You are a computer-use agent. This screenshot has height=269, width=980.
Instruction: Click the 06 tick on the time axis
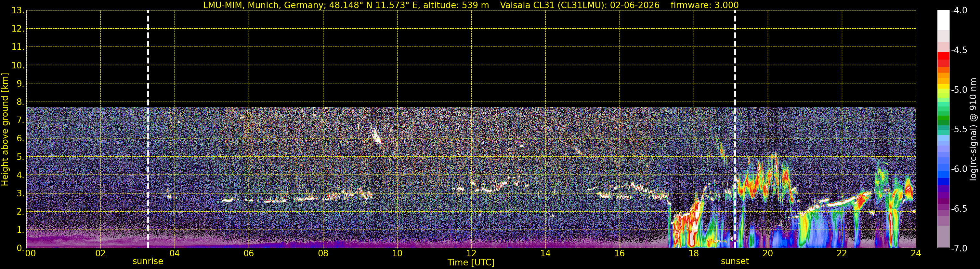249,253
